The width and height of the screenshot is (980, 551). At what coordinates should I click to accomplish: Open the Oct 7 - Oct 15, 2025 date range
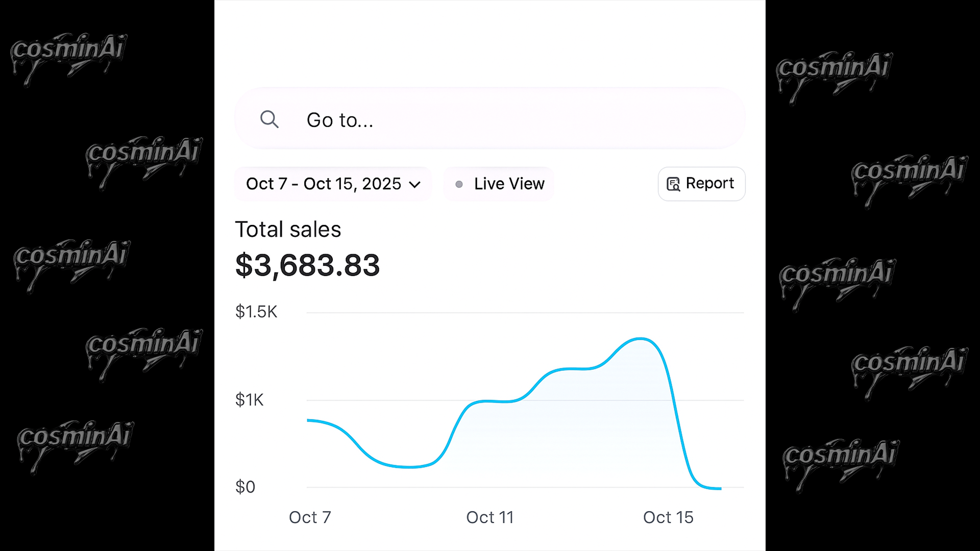[324, 184]
